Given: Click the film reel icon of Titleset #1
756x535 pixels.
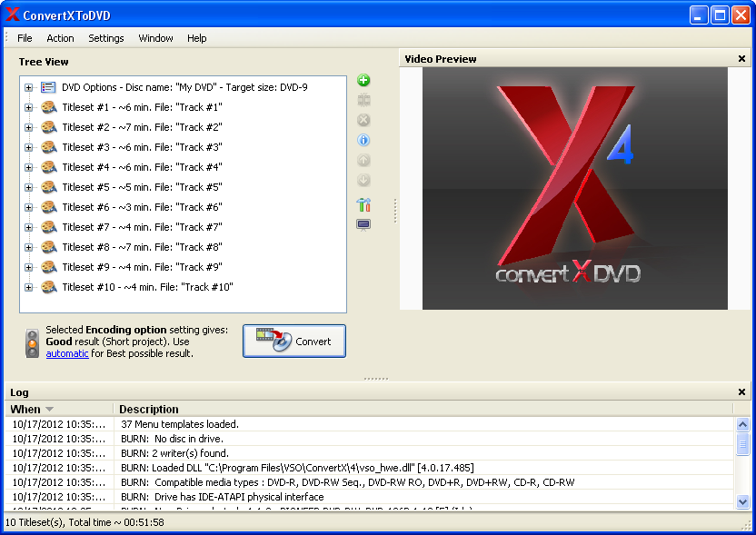Looking at the screenshot, I should (x=49, y=107).
